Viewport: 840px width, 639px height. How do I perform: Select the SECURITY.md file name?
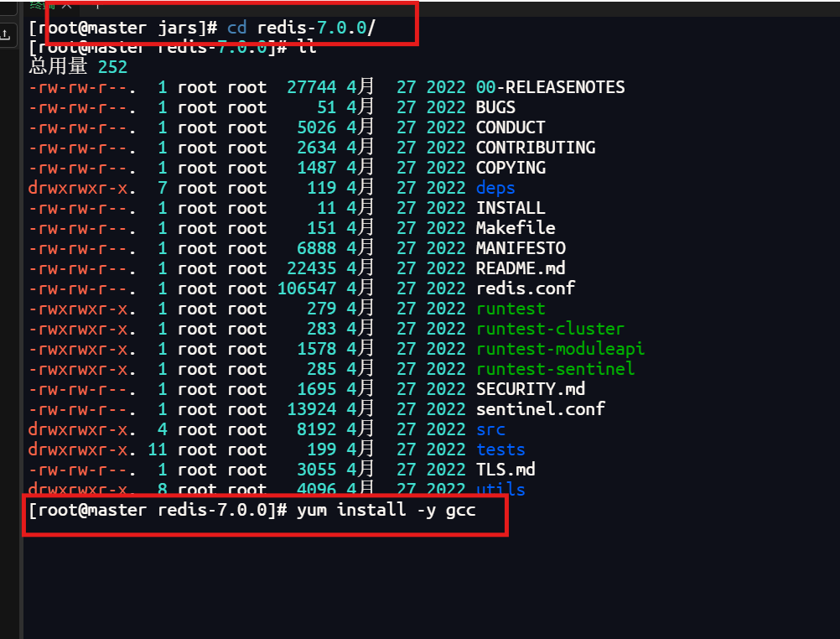[x=531, y=389]
